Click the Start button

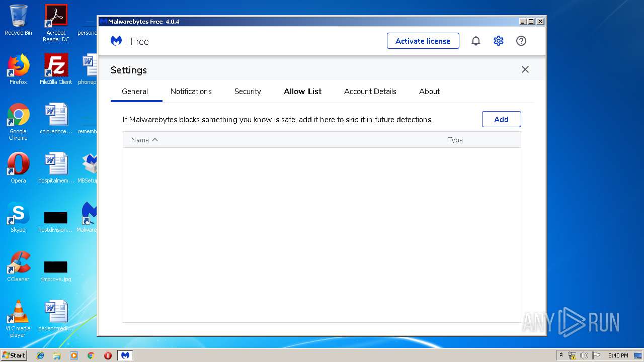[14, 355]
